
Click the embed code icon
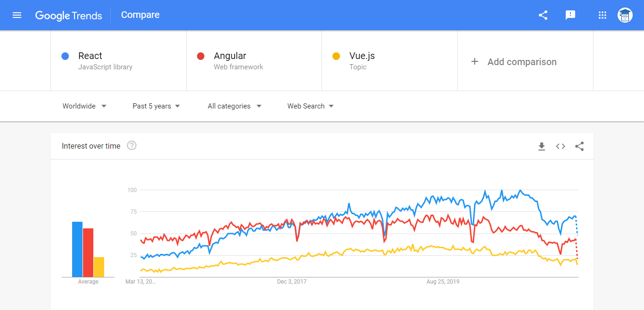[561, 146]
